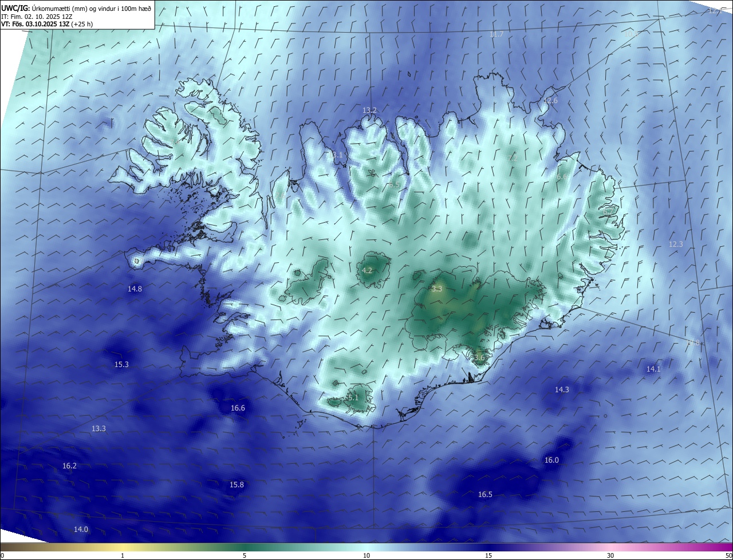Image resolution: width=733 pixels, height=560 pixels.
Task: Click the 12.6 value near the northeast coast
Action: click(550, 101)
